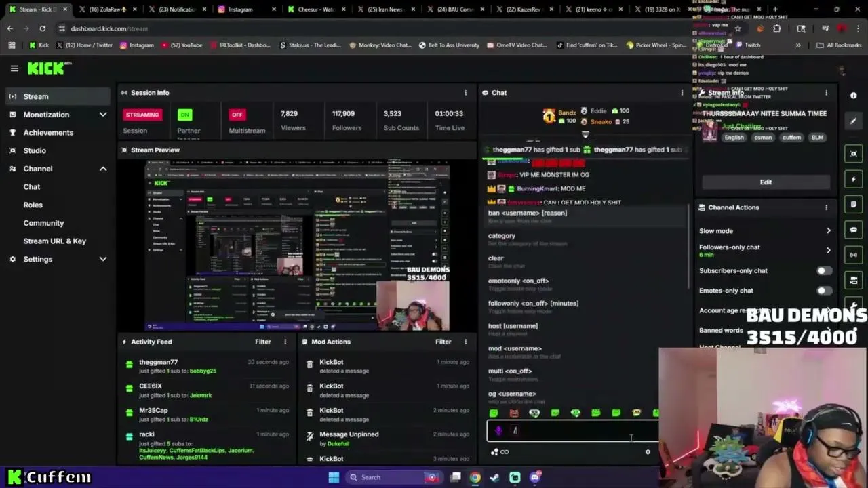Click the info icon in right rail
This screenshot has width=868, height=488.
click(854, 96)
